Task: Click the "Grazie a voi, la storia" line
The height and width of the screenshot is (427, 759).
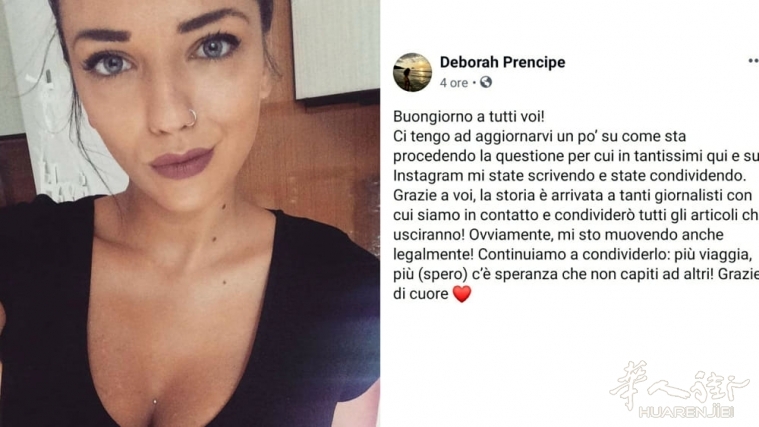Action: [x=573, y=196]
